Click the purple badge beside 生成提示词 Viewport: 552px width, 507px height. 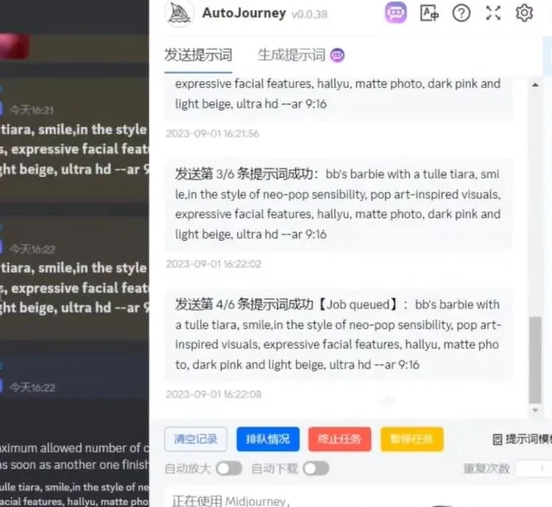coord(337,55)
